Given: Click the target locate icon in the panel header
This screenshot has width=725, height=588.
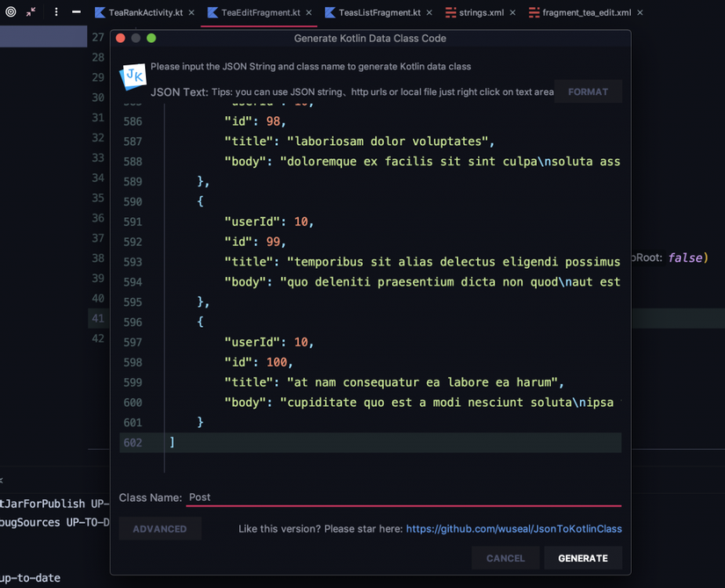Looking at the screenshot, I should tap(11, 12).
